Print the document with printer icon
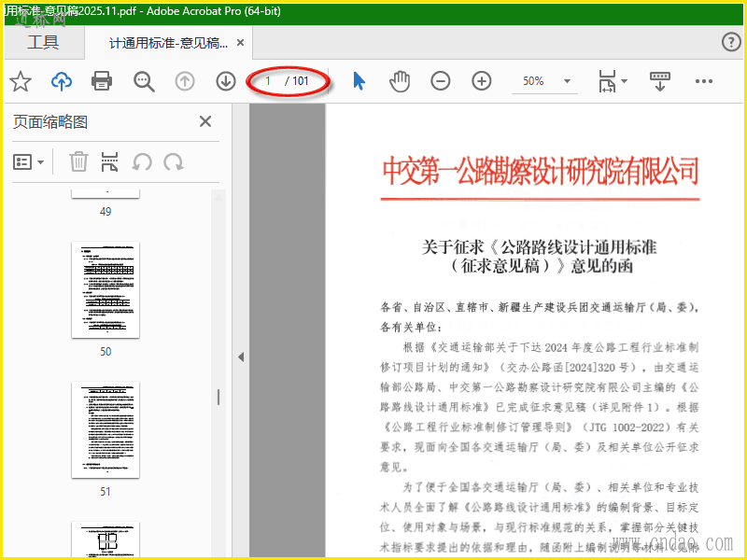The width and height of the screenshot is (747, 560). [102, 81]
